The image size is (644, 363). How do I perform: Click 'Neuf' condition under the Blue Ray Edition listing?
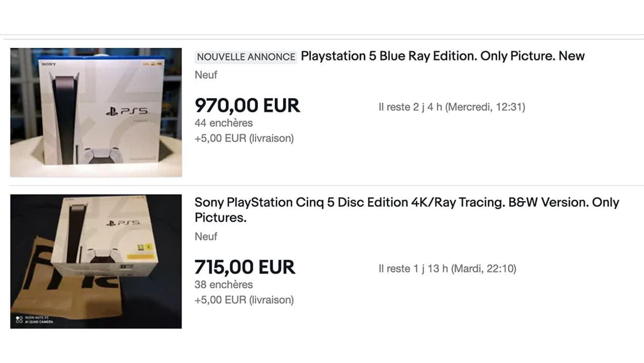pyautogui.click(x=206, y=75)
